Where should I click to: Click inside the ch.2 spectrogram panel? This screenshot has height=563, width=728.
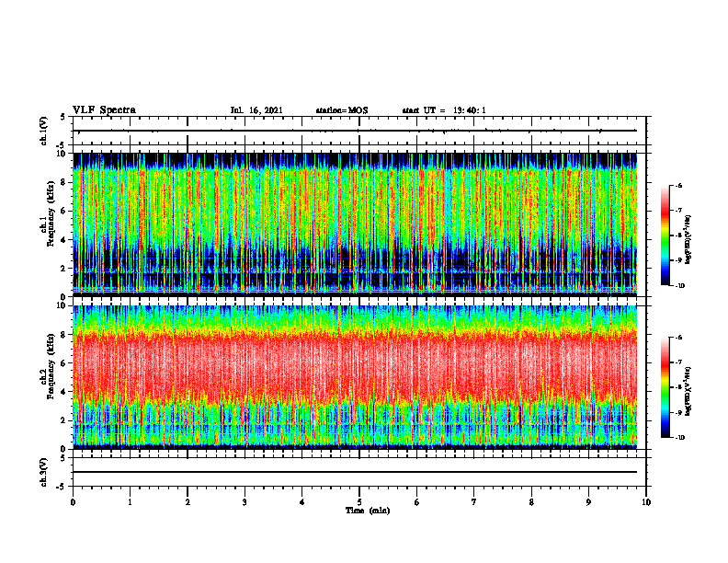click(355, 377)
